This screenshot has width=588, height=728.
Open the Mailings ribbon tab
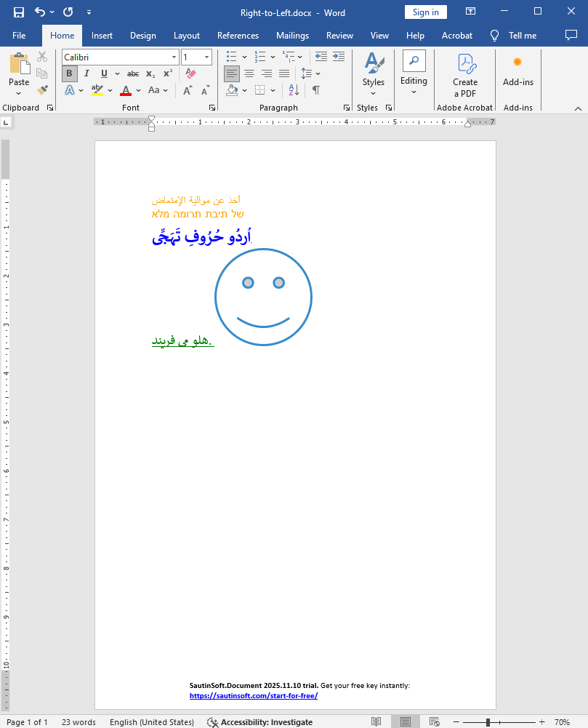(292, 35)
